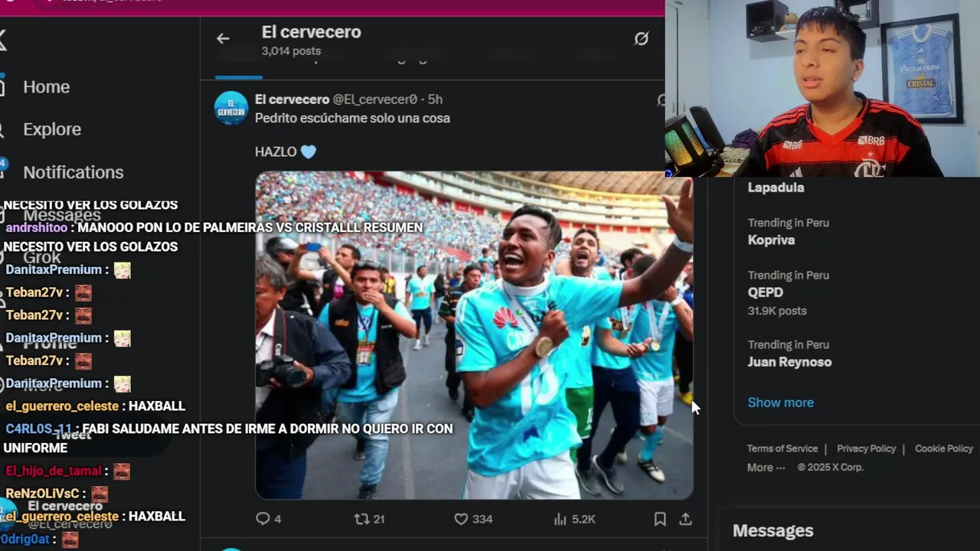Expand the footer More options
Image resolution: width=980 pixels, height=551 pixels.
(x=766, y=467)
